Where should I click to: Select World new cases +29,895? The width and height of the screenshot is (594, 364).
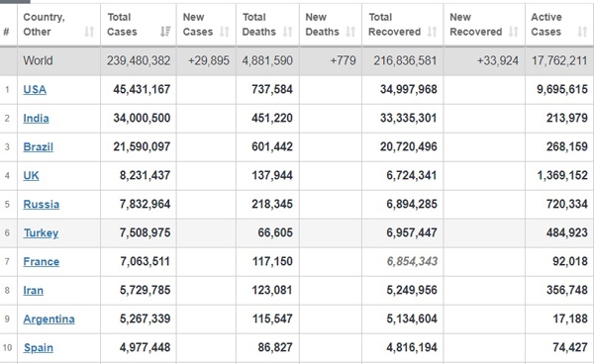point(209,60)
